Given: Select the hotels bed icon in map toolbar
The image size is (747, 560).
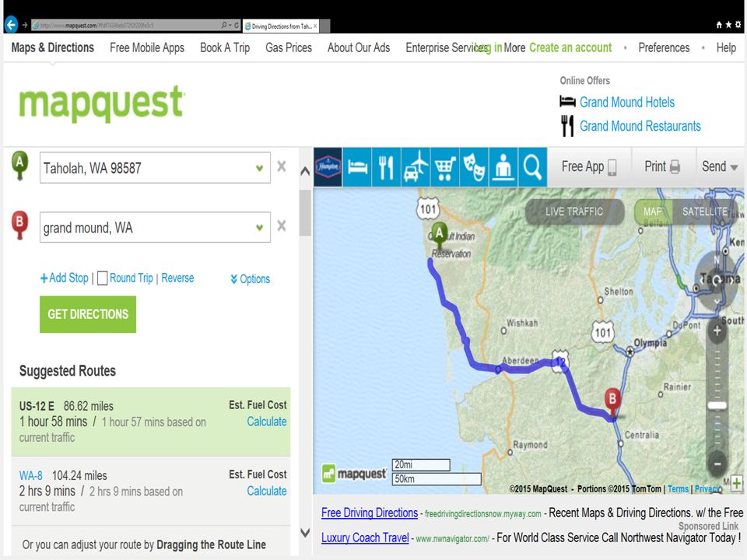Looking at the screenshot, I should [357, 167].
